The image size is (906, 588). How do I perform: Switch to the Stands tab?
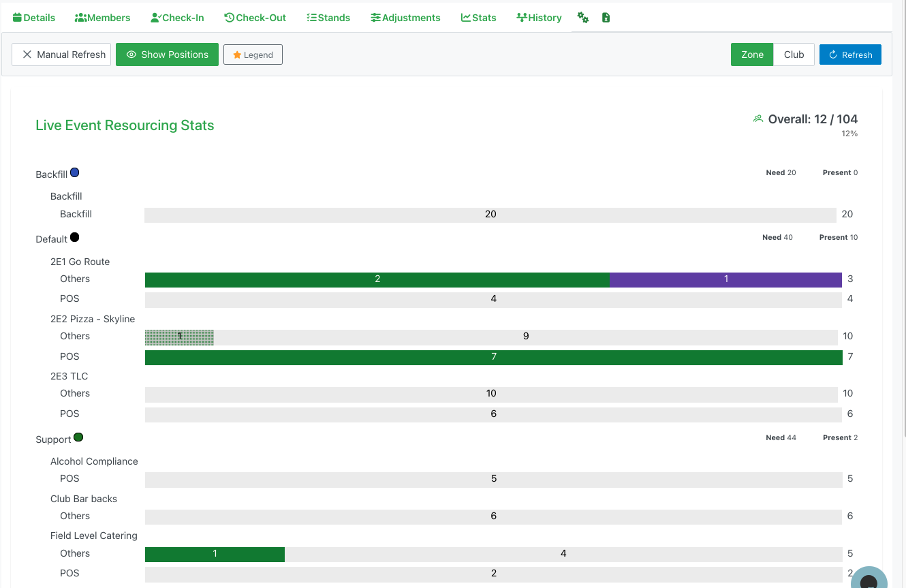328,18
